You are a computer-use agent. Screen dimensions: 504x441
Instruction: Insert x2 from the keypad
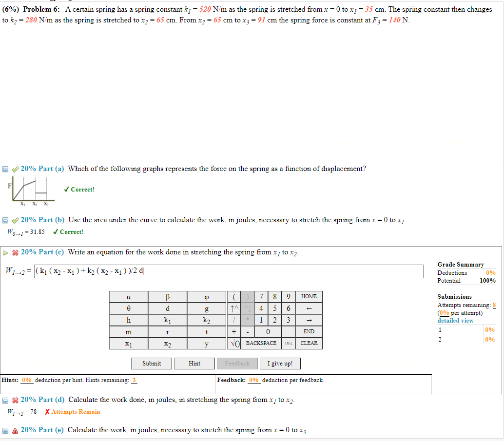pos(167,343)
